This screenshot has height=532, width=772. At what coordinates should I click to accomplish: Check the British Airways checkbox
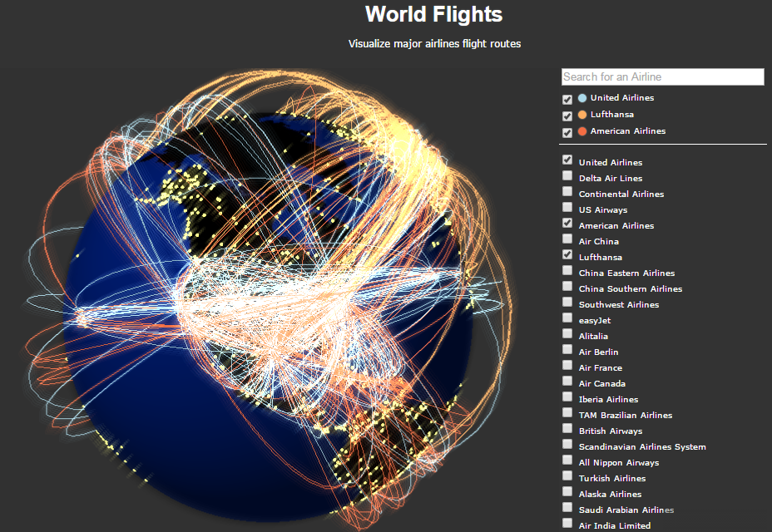coord(567,429)
